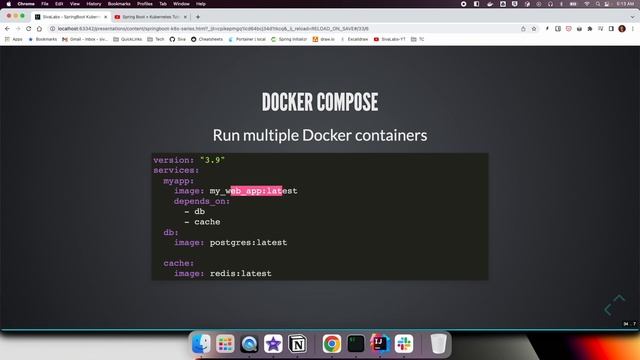Screen dimensions: 640x360
Task: Open Notion from the Dock
Action: coord(298,344)
